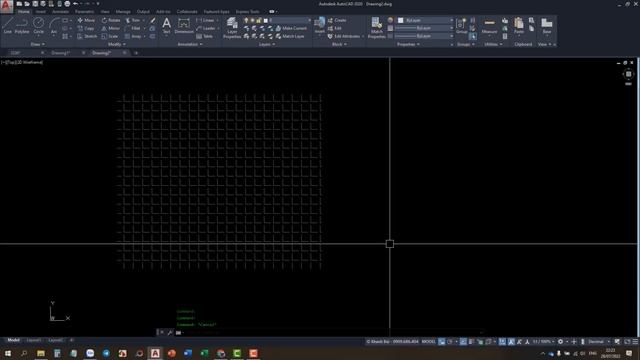Click the Scale command
Screen dimensions: 640x360
point(110,36)
